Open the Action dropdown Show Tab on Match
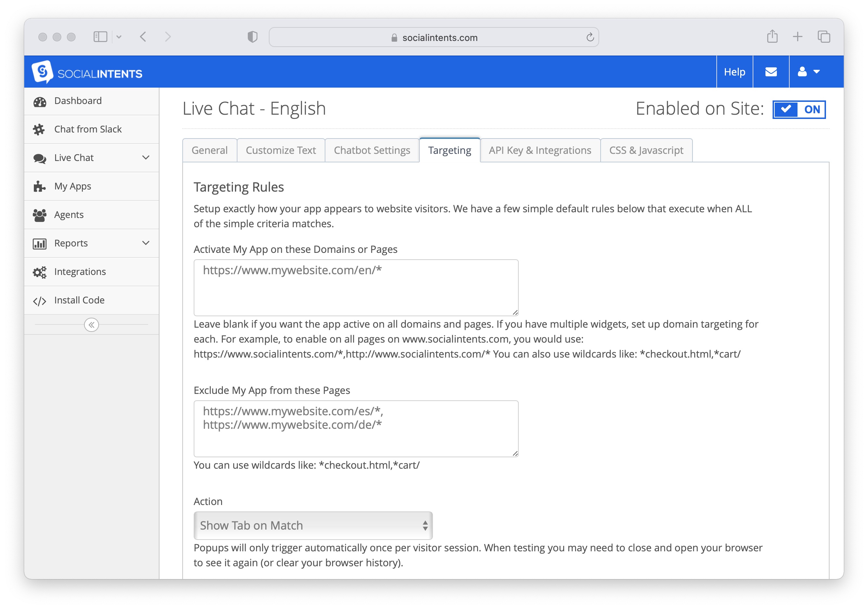Viewport: 868px width, 609px height. click(x=313, y=525)
